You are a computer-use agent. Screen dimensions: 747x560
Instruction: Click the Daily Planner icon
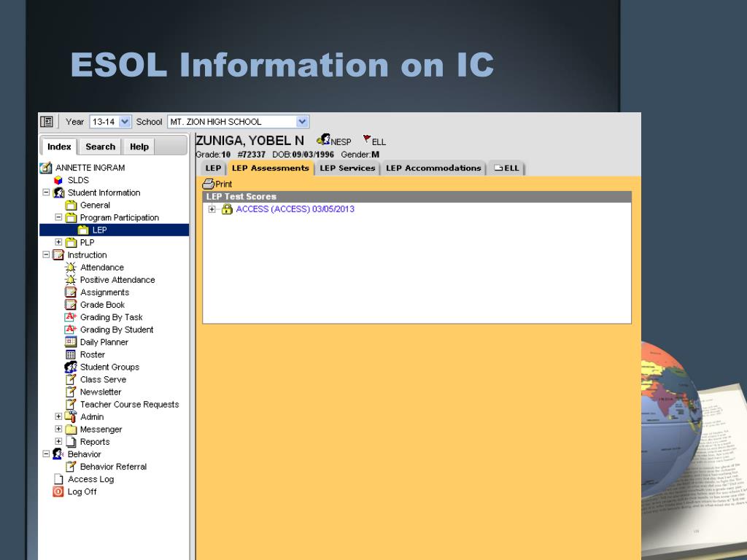click(71, 341)
